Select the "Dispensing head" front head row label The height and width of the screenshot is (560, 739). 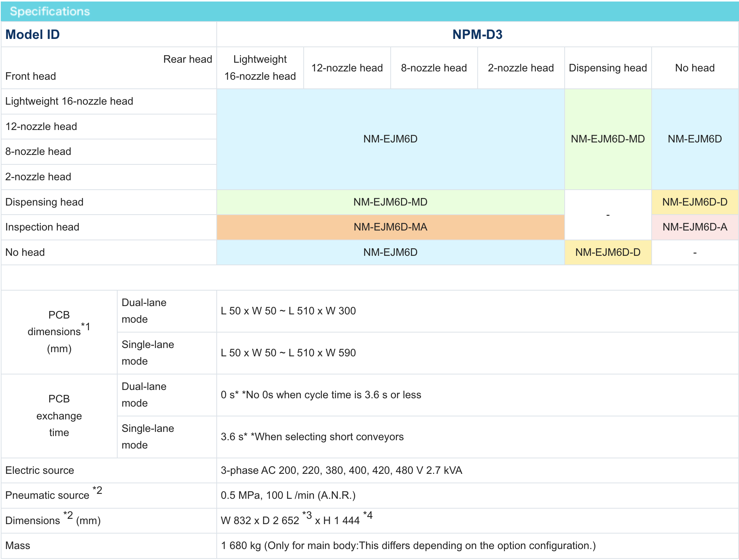coord(44,202)
